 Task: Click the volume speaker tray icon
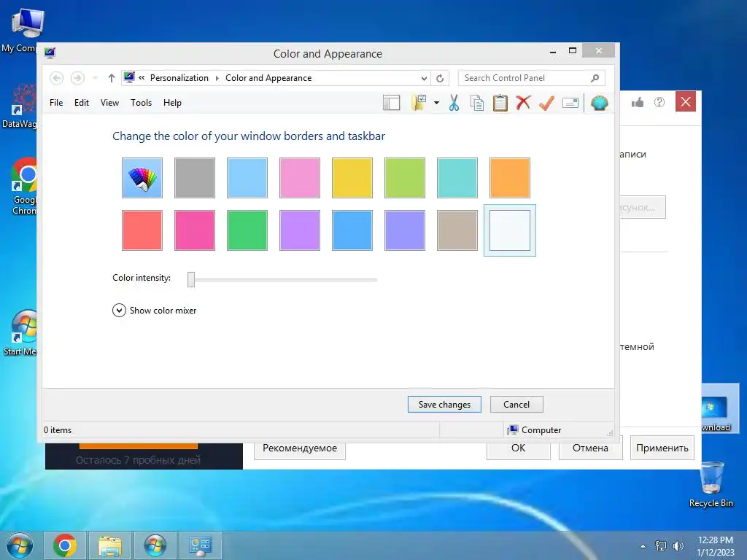[678, 546]
